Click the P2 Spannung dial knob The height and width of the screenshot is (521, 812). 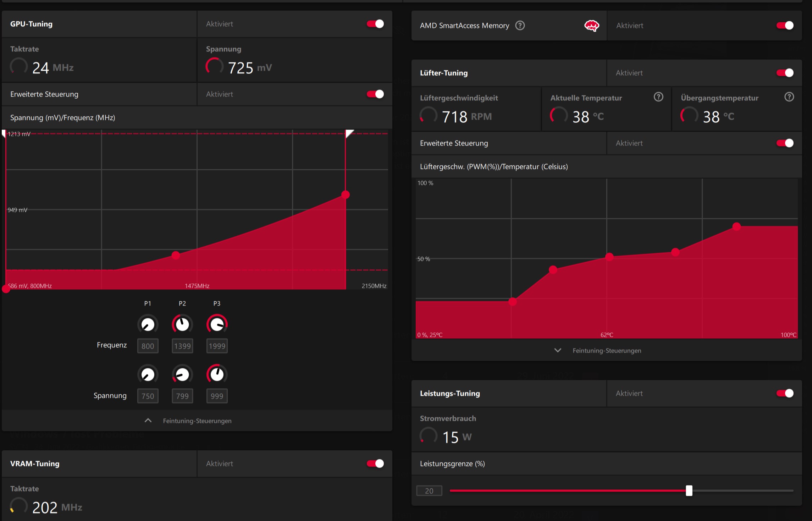click(x=182, y=374)
